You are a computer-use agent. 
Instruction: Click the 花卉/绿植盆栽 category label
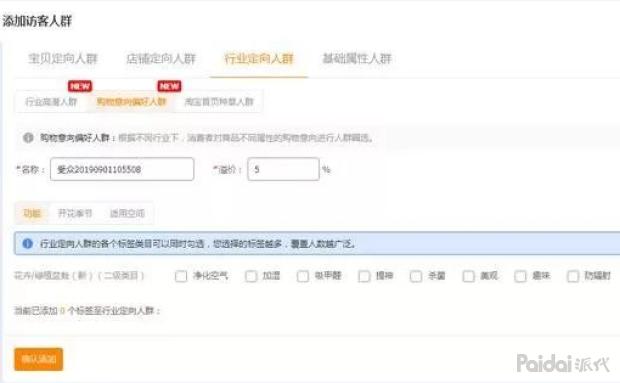coord(79,275)
